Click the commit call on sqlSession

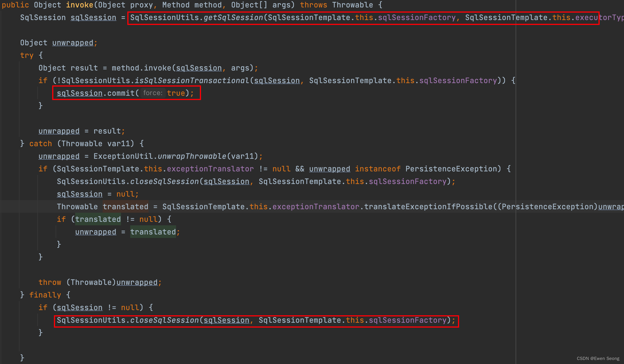coord(121,93)
